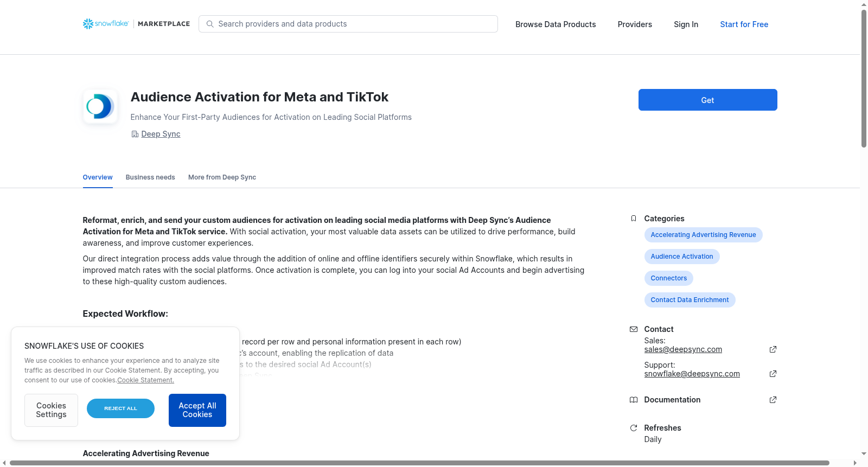Switch to More from Deep Sync tab

[222, 177]
